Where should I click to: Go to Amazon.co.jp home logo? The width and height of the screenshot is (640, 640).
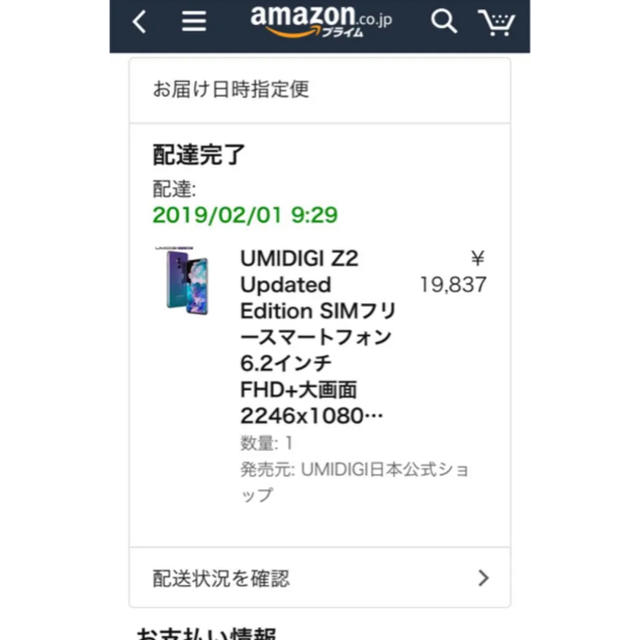click(x=321, y=21)
